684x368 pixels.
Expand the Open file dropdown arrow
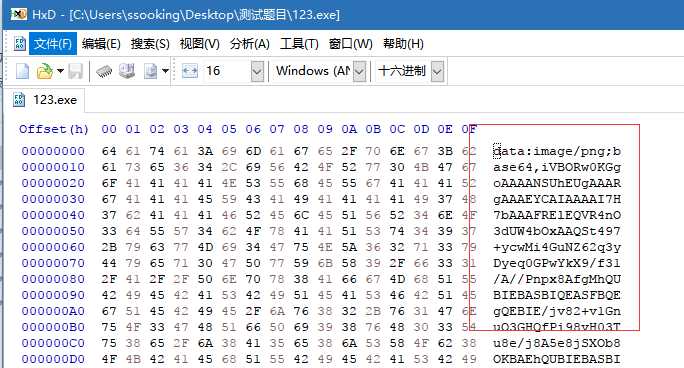pos(60,71)
